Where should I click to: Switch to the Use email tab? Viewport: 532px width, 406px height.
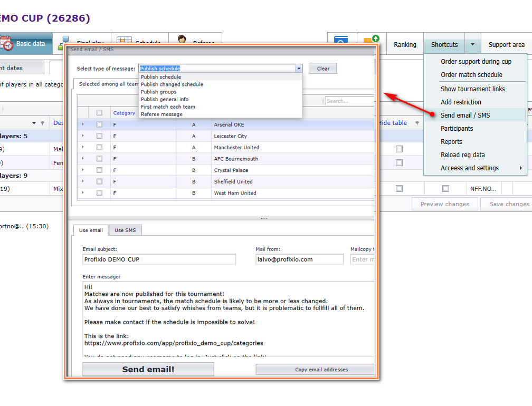point(91,230)
